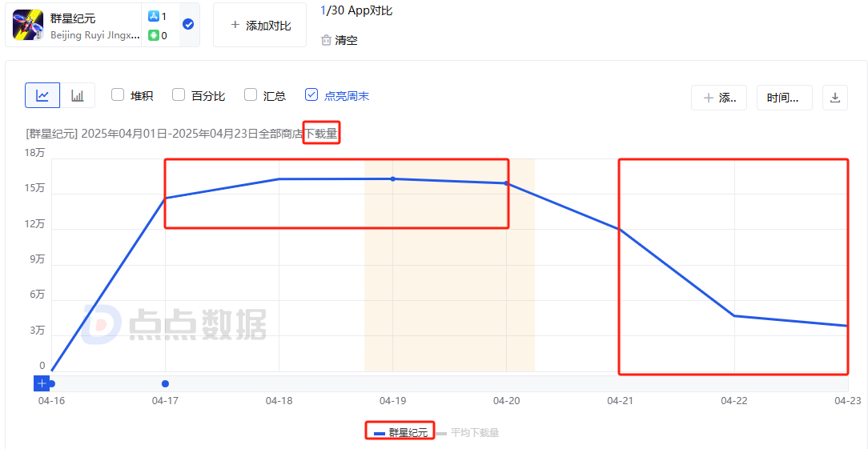Click the chart title with date range
Image resolution: width=868 pixels, height=449 pixels.
(181, 134)
